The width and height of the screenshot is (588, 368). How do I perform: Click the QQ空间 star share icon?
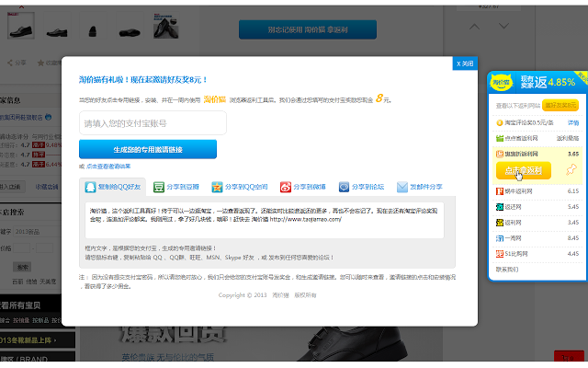(217, 187)
